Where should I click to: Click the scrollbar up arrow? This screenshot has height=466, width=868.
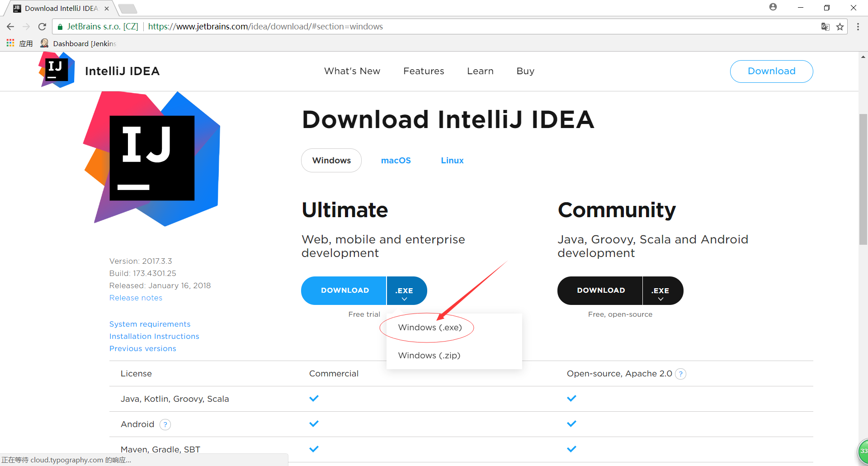click(x=863, y=57)
